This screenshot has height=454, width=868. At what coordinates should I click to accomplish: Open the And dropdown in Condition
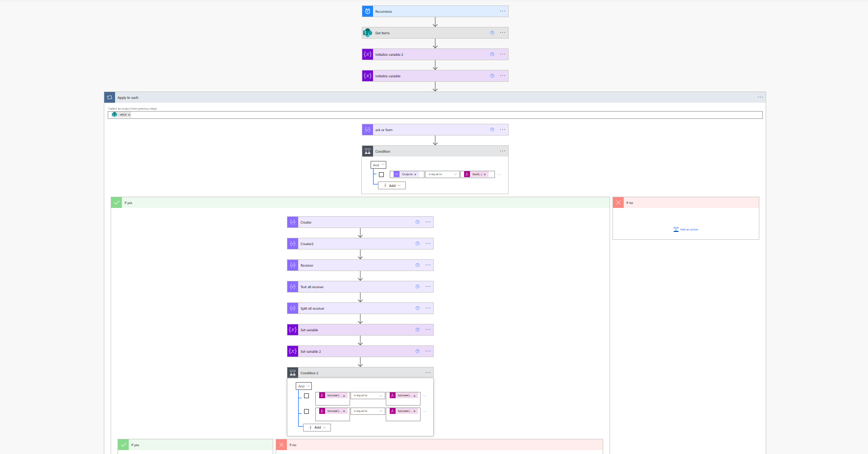pyautogui.click(x=378, y=165)
